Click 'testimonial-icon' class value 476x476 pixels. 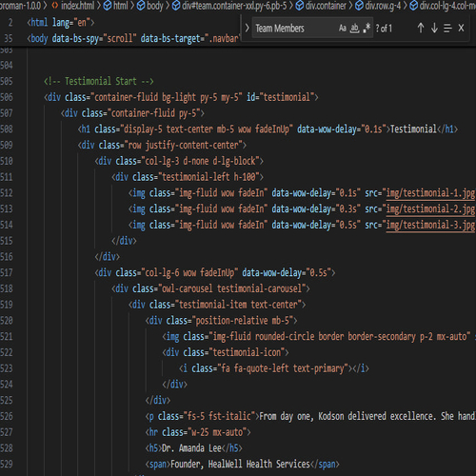pos(247,352)
